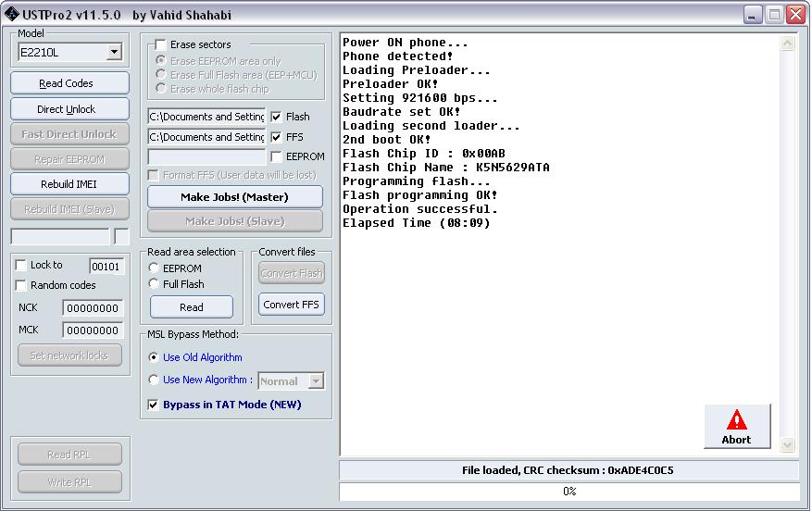
Task: Close the USTPro2 window
Action: (795, 15)
